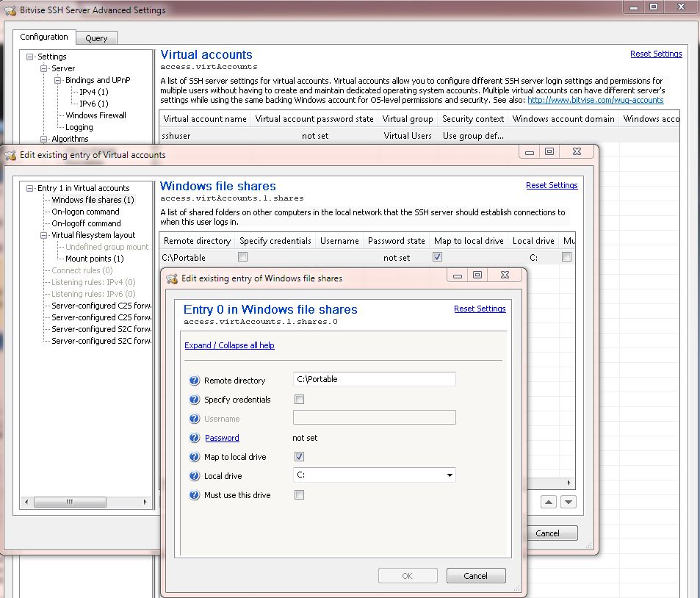Screen dimensions: 700x598
Task: Click Virtual account name column header
Action: click(205, 119)
